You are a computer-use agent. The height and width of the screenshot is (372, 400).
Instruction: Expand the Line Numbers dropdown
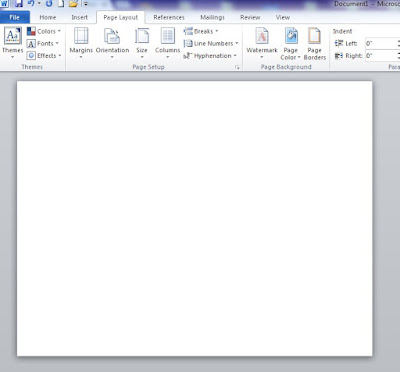pos(211,43)
